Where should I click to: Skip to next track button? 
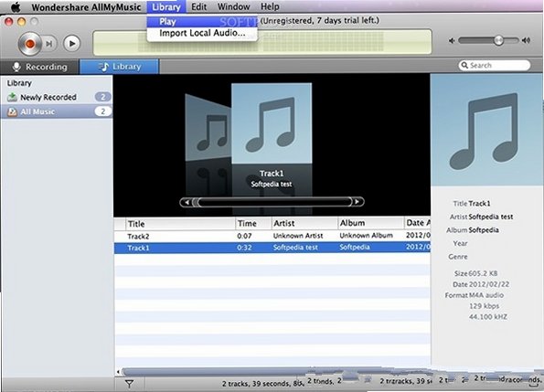[49, 44]
